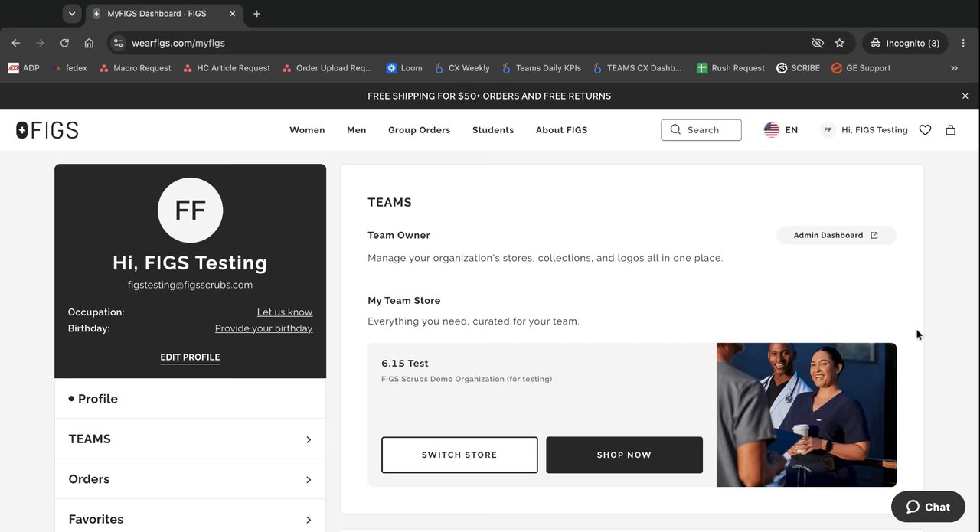Open the Teams Daily KPIs bookmark
Screen dimensions: 980x532
[541, 68]
